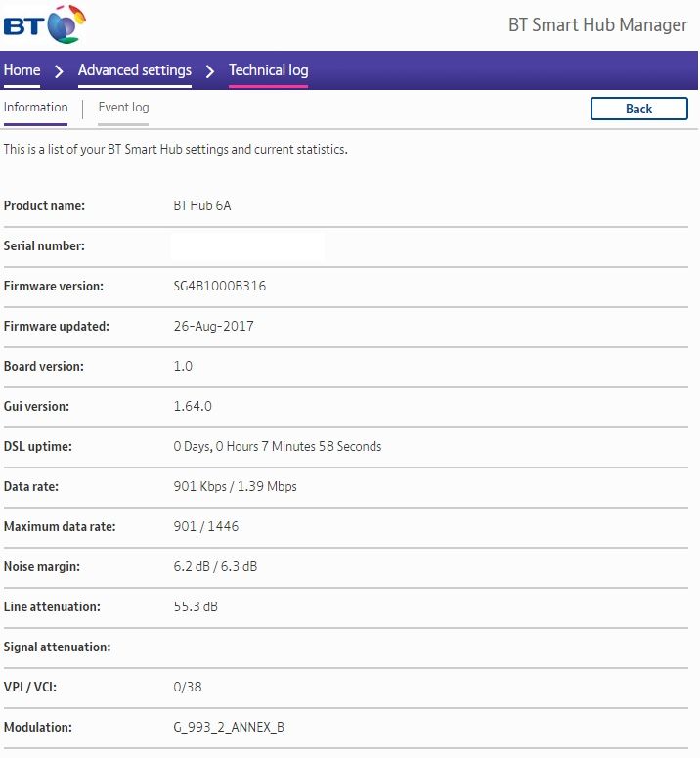Viewport: 700px width, 758px height.
Task: Click the Modulation label
Action: pos(38,728)
